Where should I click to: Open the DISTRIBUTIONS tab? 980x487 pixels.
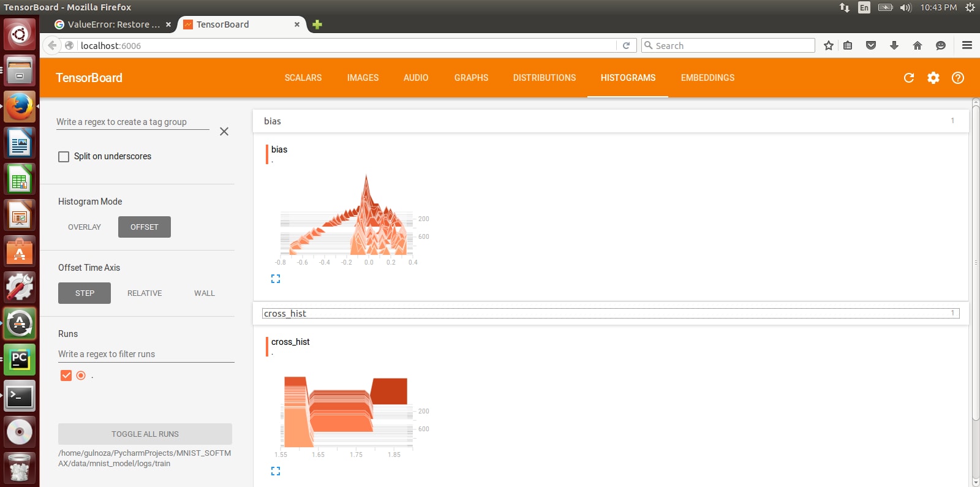pos(545,78)
